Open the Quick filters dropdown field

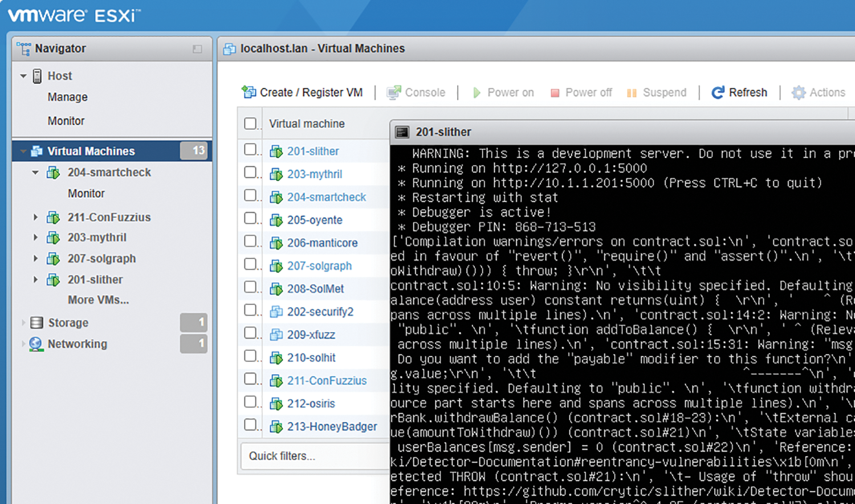313,456
